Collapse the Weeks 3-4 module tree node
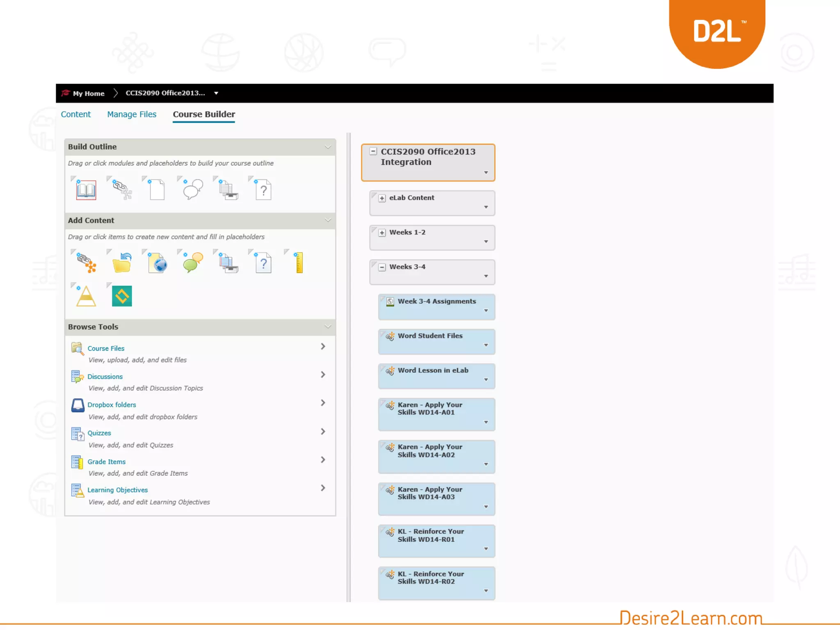The image size is (840, 630). point(382,267)
